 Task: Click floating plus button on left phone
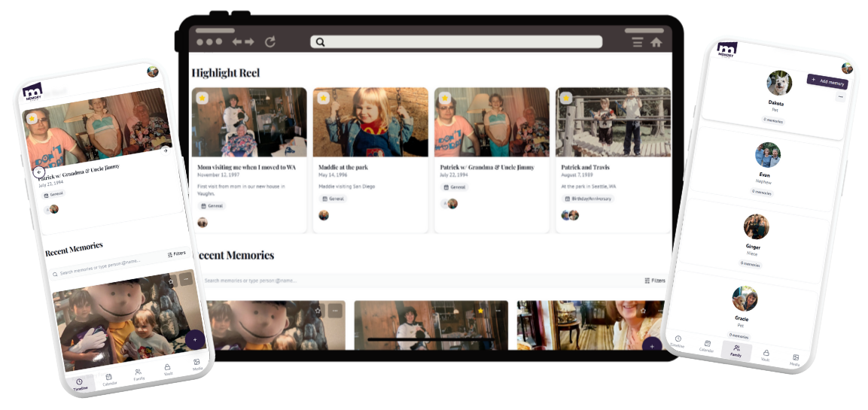(x=194, y=340)
